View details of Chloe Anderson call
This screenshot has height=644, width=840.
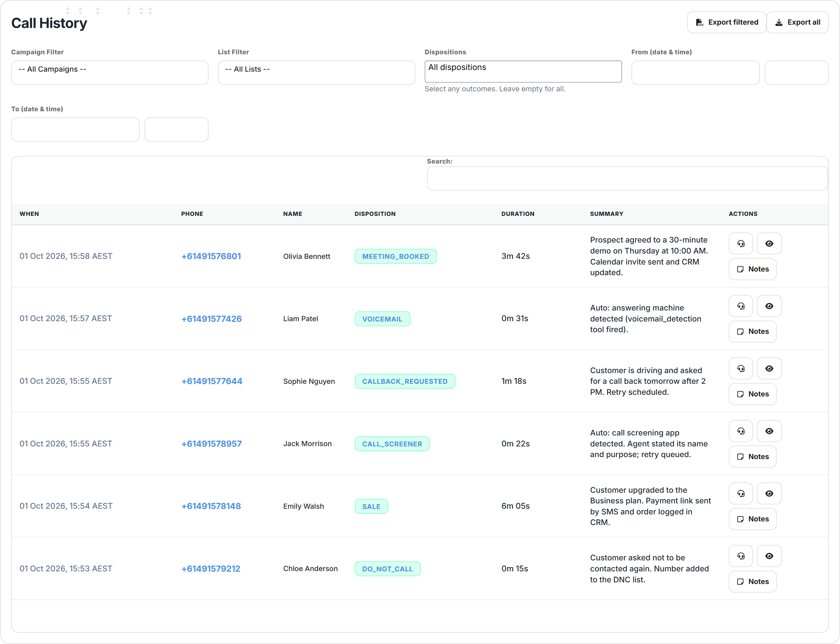769,556
